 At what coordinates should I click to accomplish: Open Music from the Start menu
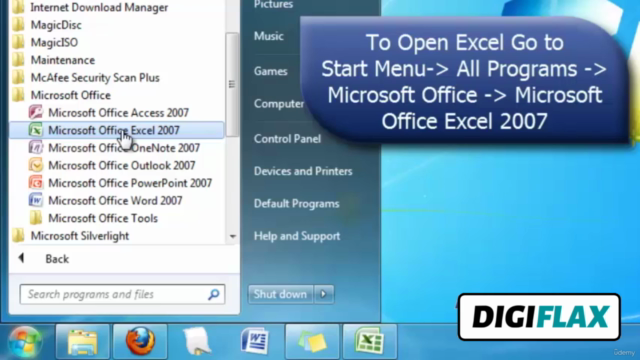pos(269,36)
